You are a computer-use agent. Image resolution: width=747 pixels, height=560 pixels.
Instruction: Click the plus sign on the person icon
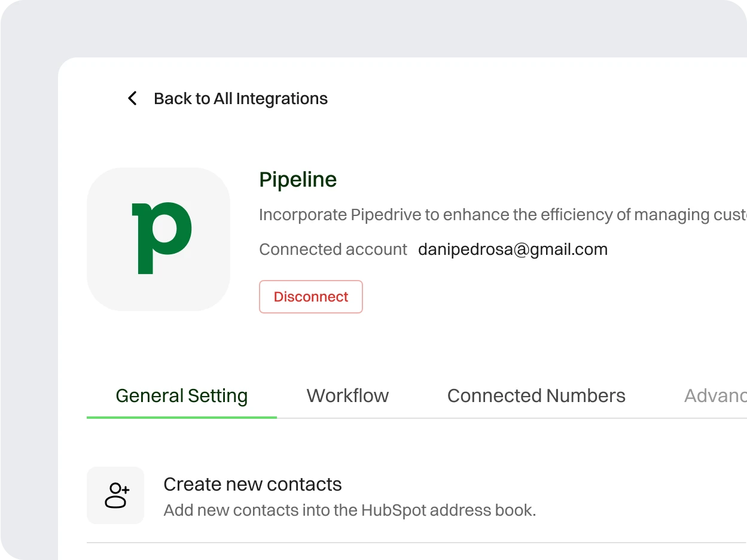click(x=124, y=490)
